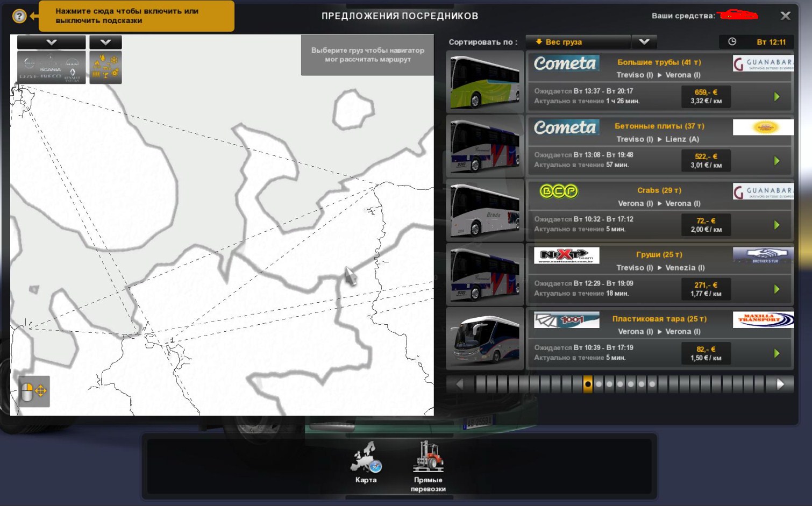Screen dimensions: 812x506
Task: Click cargo title Большие трубы (41 т)
Action: (659, 62)
